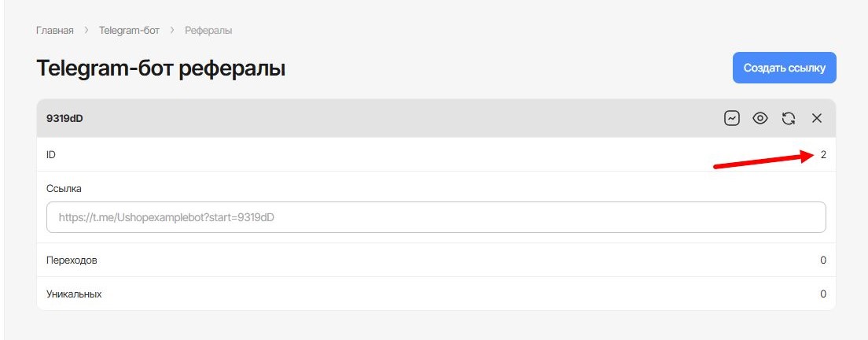Click the chevron after Главная breadcrumb
The image size is (868, 340).
pyautogui.click(x=86, y=31)
